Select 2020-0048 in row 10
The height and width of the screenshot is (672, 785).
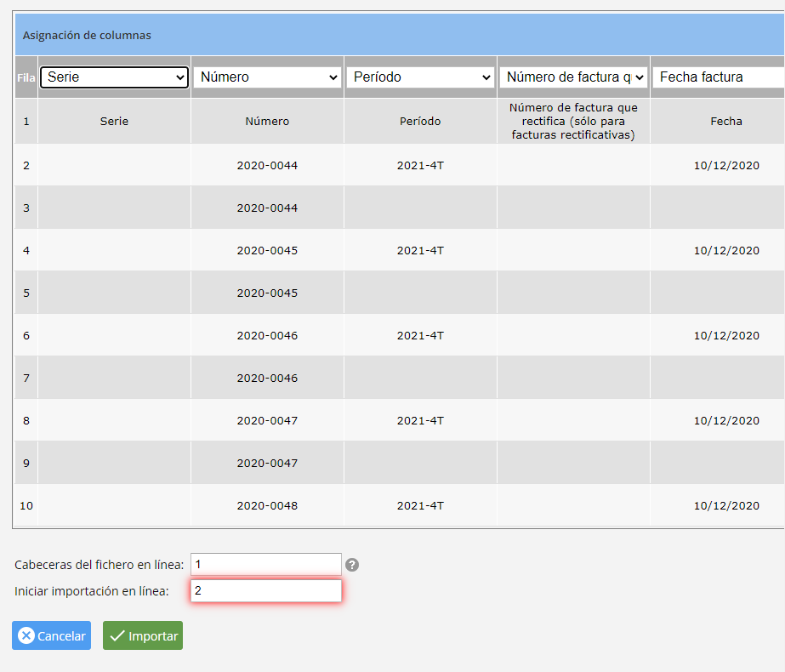(x=267, y=506)
